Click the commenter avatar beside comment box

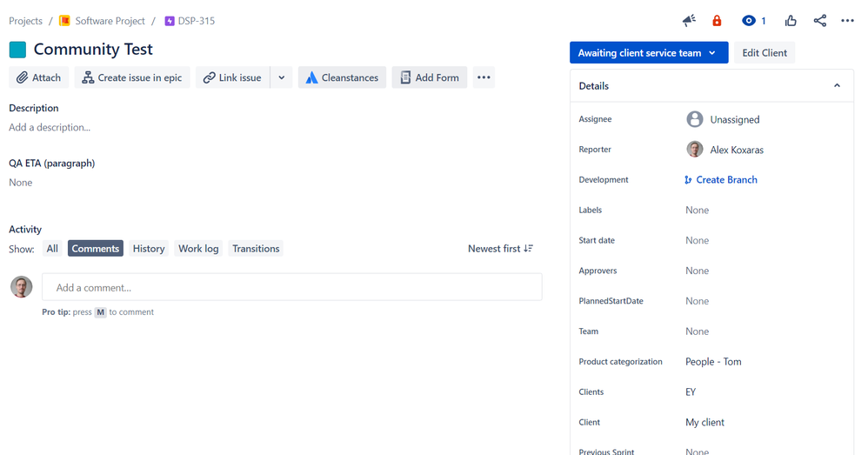(22, 287)
